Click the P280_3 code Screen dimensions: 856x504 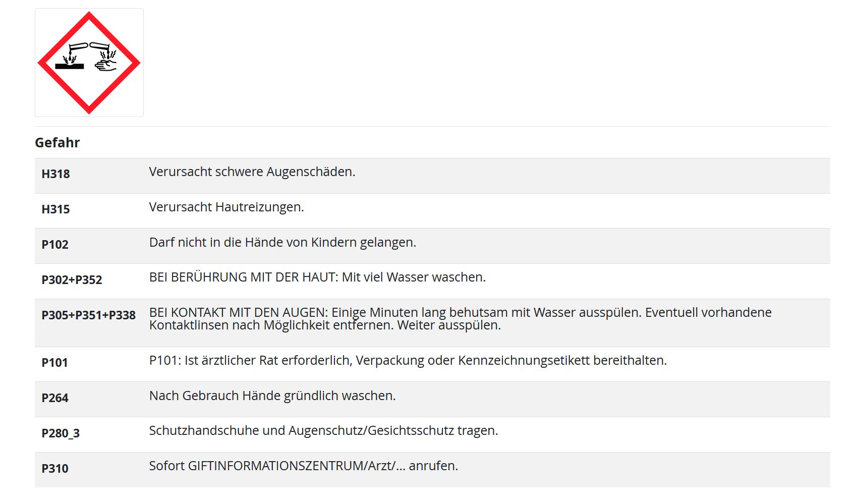point(61,433)
